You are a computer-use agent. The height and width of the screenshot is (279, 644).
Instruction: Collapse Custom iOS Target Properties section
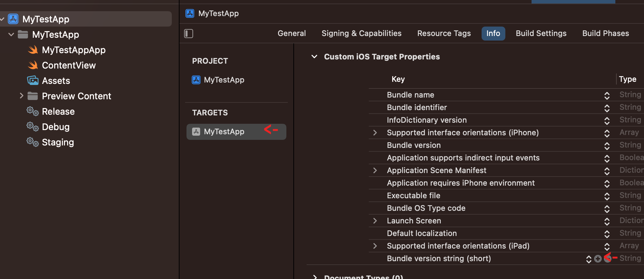(x=314, y=57)
